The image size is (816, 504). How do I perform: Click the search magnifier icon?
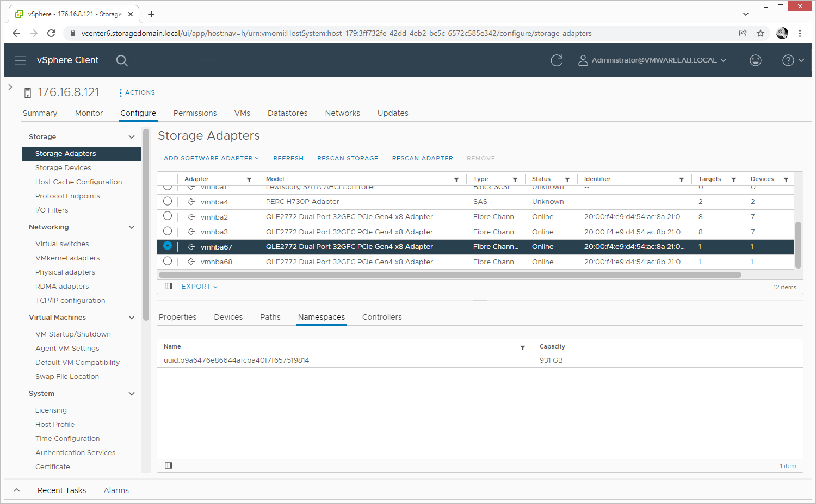[122, 60]
